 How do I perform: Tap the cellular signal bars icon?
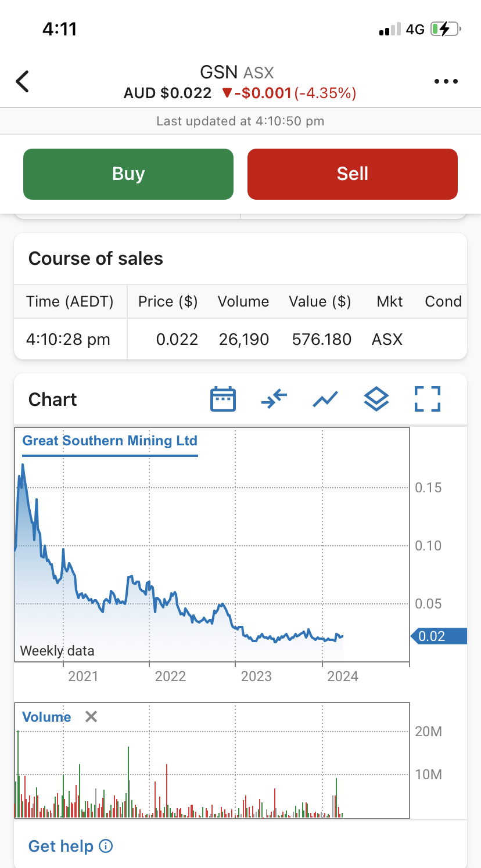tap(390, 30)
